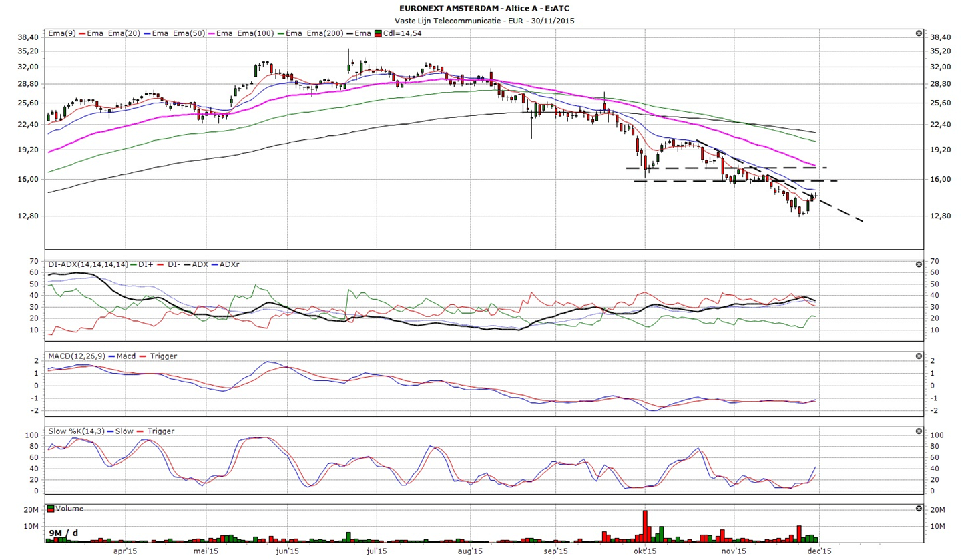
Task: Click the blue ADXr legend entry
Action: (x=226, y=264)
